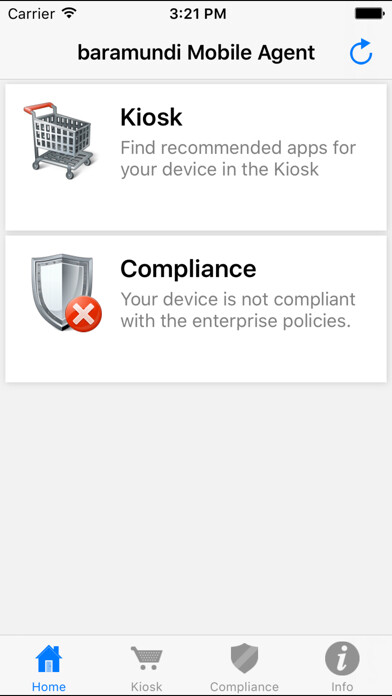Screen dimensions: 392x696
Task: Click the baramundi Mobile Agent title
Action: point(196,52)
